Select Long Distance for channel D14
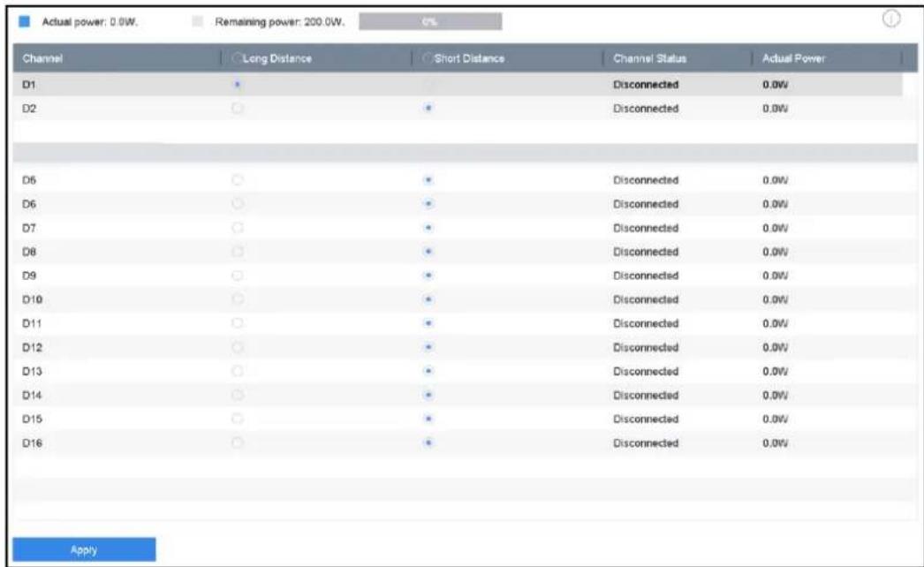924x567 pixels. (x=238, y=395)
